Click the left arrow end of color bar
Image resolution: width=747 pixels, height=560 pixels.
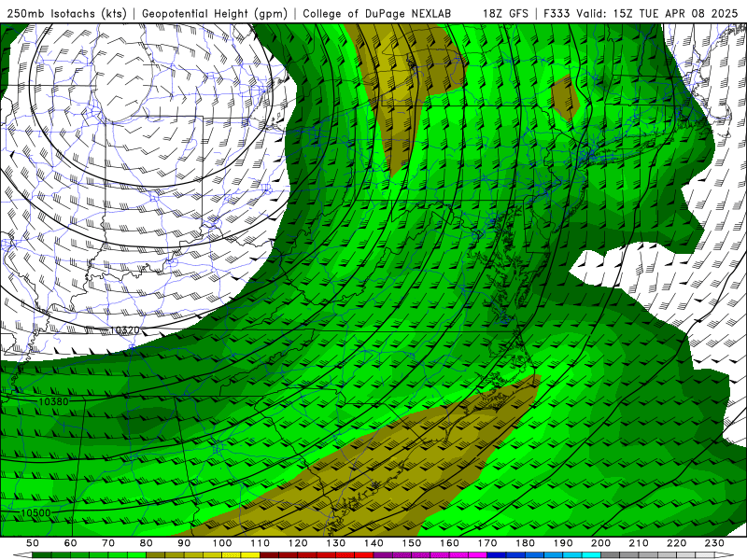22,554
